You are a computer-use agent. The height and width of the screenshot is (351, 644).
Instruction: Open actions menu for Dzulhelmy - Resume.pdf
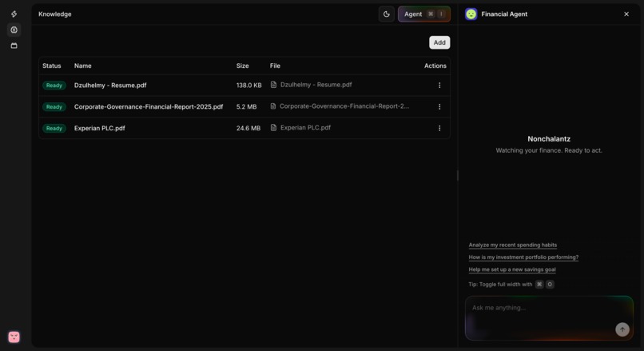(x=439, y=85)
